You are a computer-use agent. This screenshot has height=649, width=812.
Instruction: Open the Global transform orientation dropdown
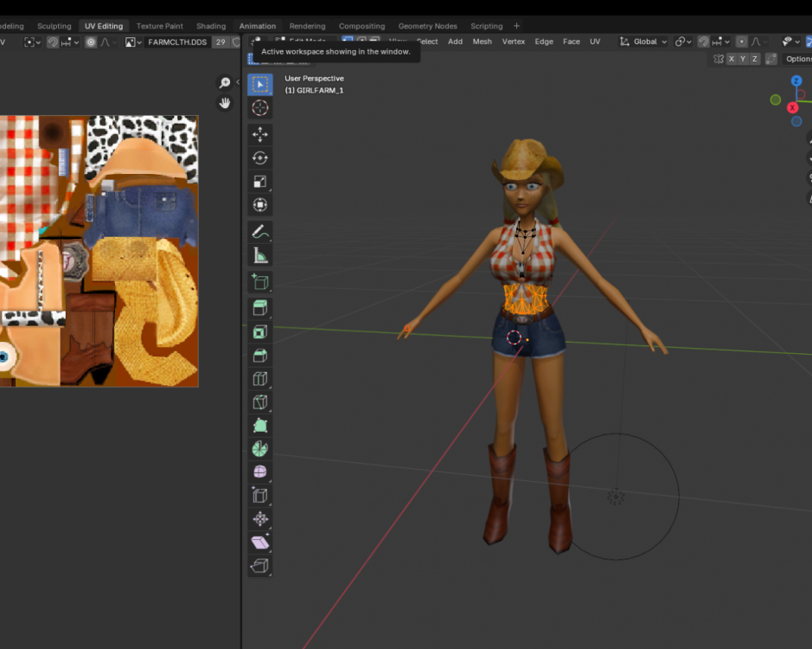pos(644,42)
